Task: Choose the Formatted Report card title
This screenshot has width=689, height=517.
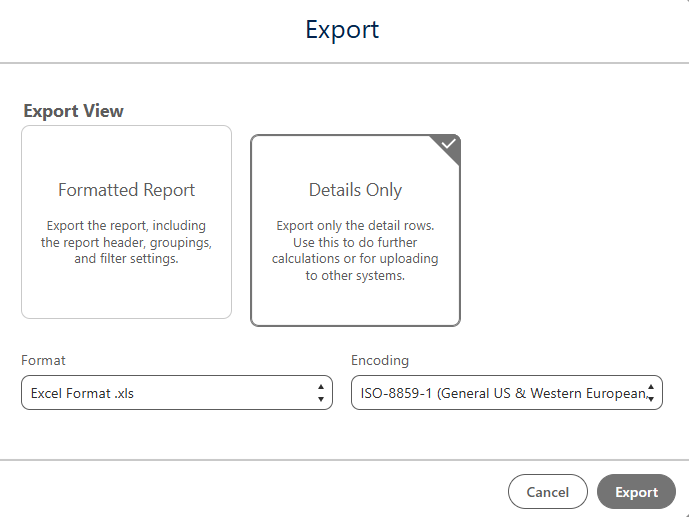Action: pos(127,190)
